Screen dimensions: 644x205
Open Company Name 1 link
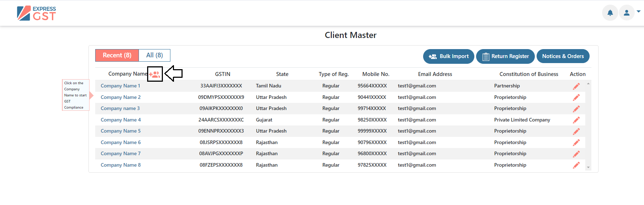[120, 86]
